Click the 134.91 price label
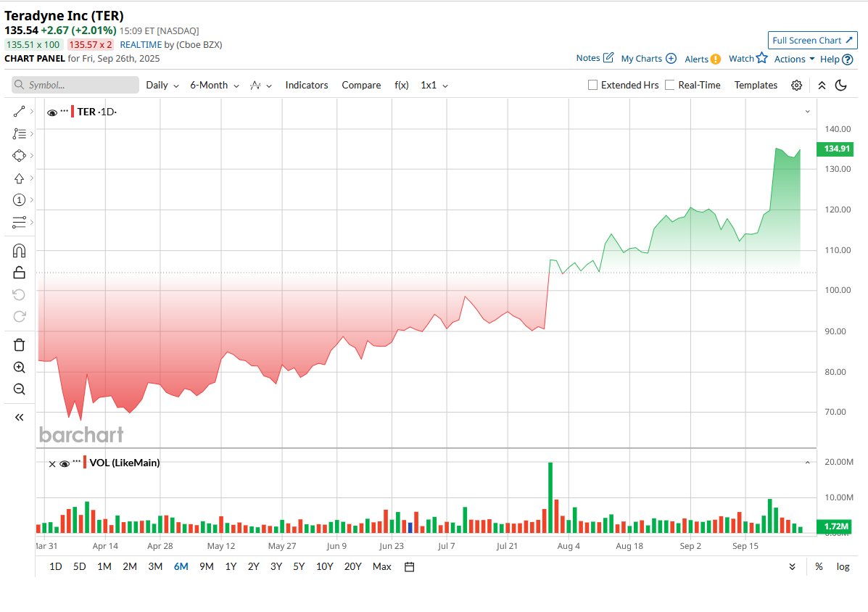868x612 pixels. (835, 149)
